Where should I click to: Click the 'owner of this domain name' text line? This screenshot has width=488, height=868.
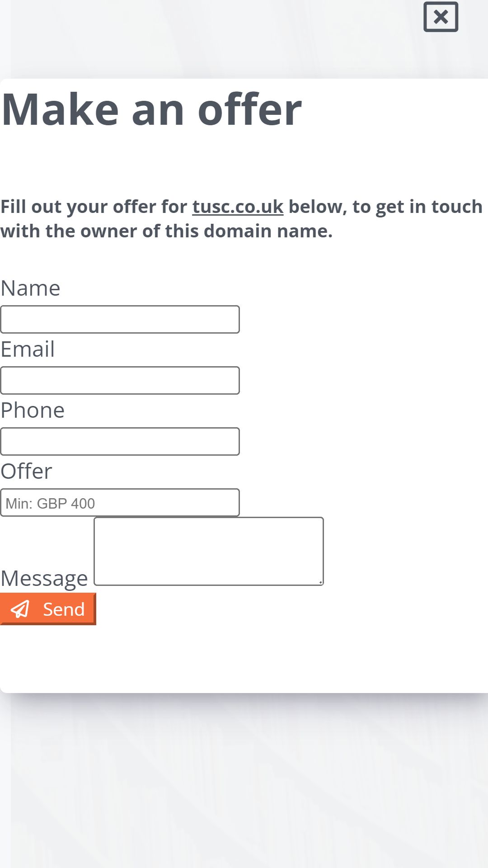pos(166,231)
